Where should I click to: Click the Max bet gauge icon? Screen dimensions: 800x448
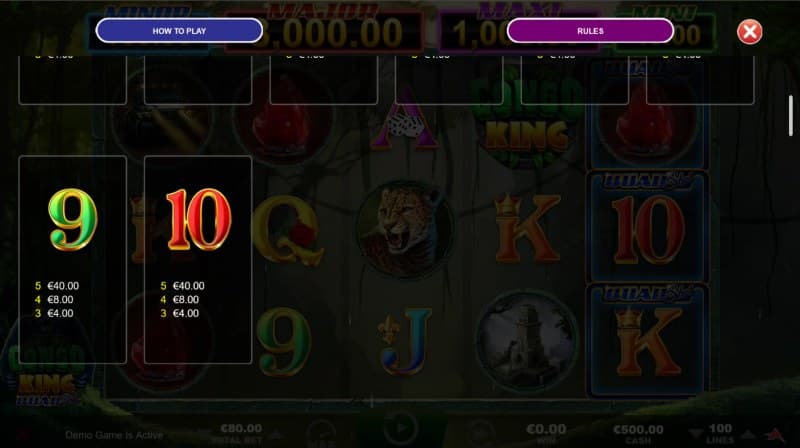(321, 432)
